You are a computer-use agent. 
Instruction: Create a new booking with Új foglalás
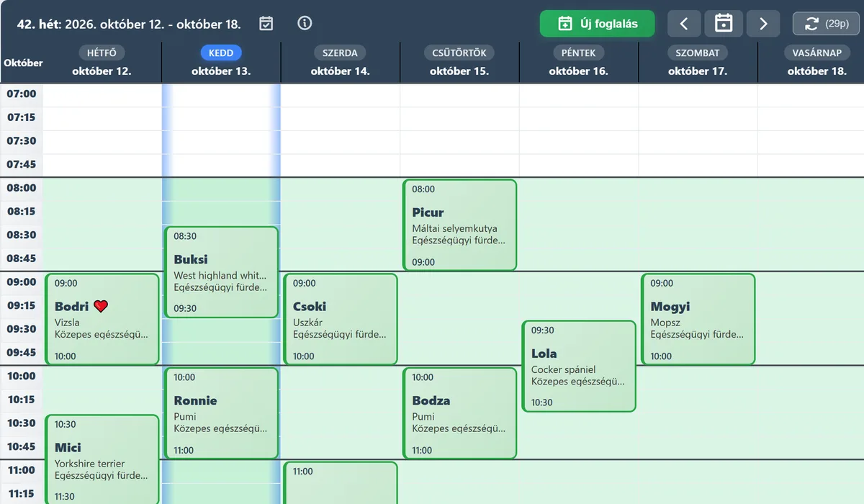[598, 24]
